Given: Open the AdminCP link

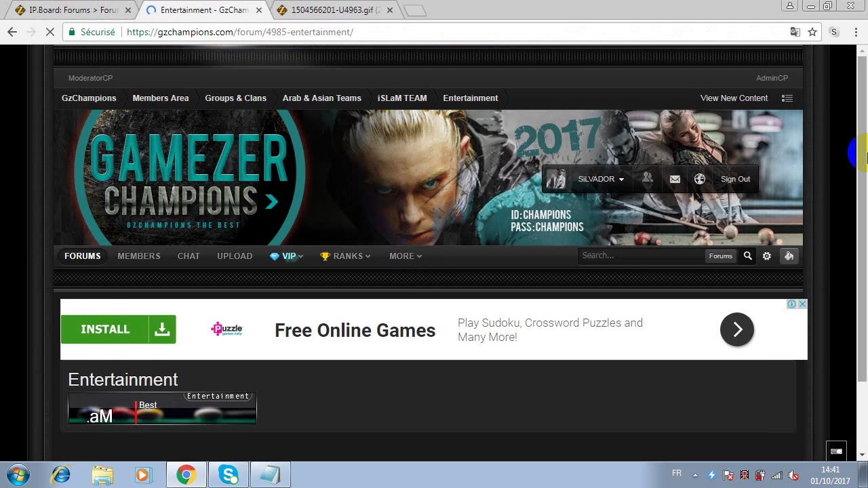Looking at the screenshot, I should coord(772,78).
